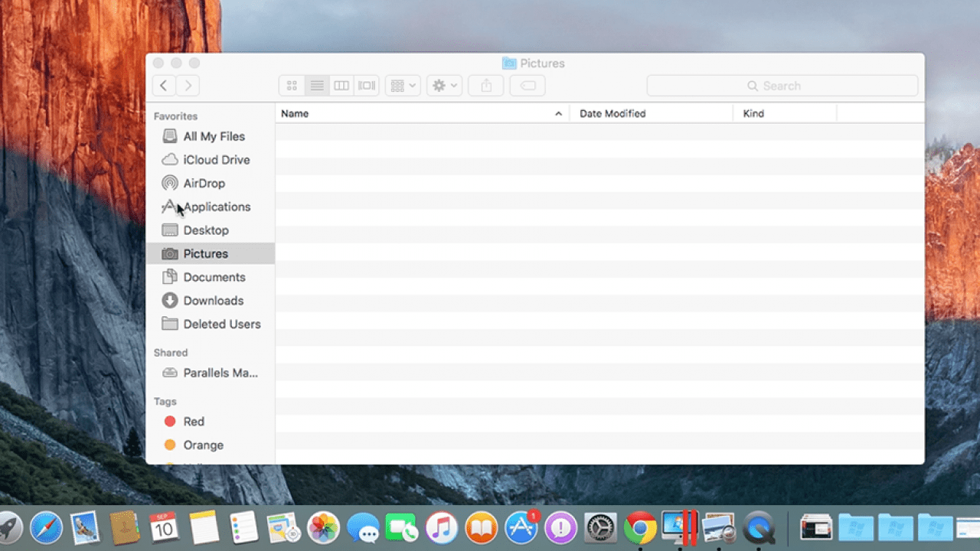Image resolution: width=980 pixels, height=551 pixels.
Task: Open AirDrop in sidebar
Action: coord(210,184)
